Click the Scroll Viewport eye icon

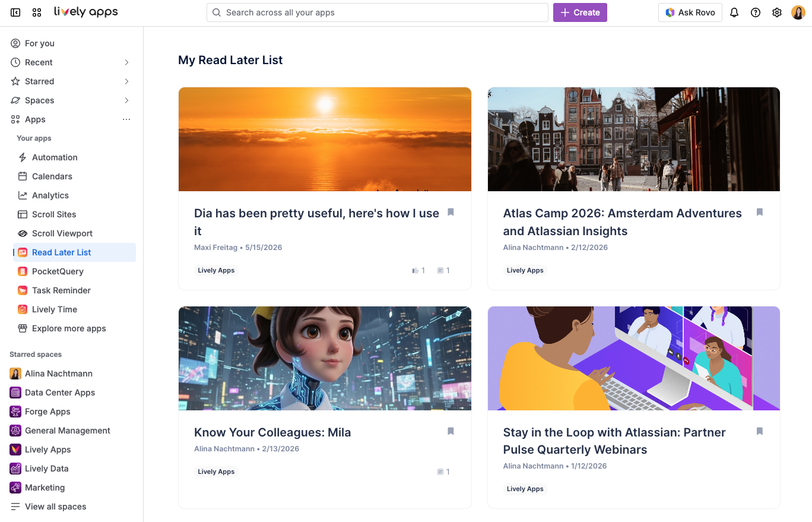coord(23,233)
